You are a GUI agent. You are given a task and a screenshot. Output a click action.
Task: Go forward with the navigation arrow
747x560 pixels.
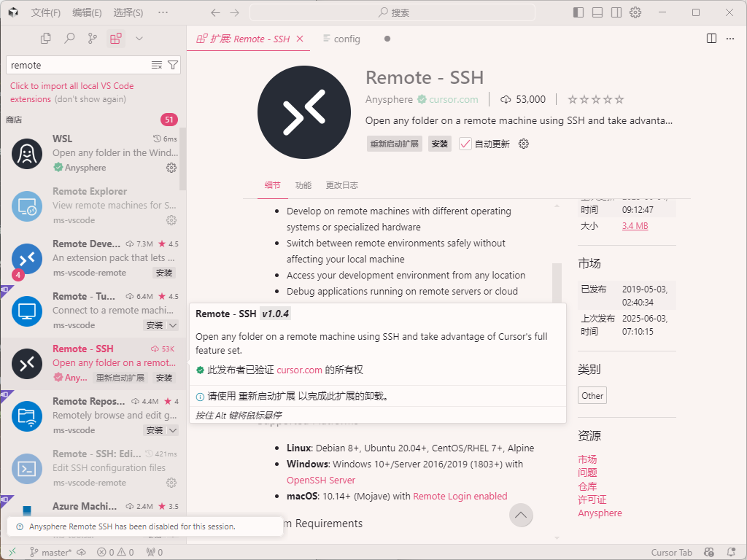(234, 13)
